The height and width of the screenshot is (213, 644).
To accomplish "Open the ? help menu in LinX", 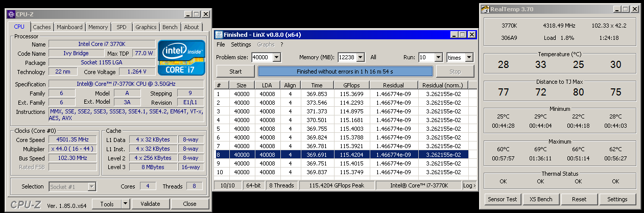I will click(x=281, y=44).
